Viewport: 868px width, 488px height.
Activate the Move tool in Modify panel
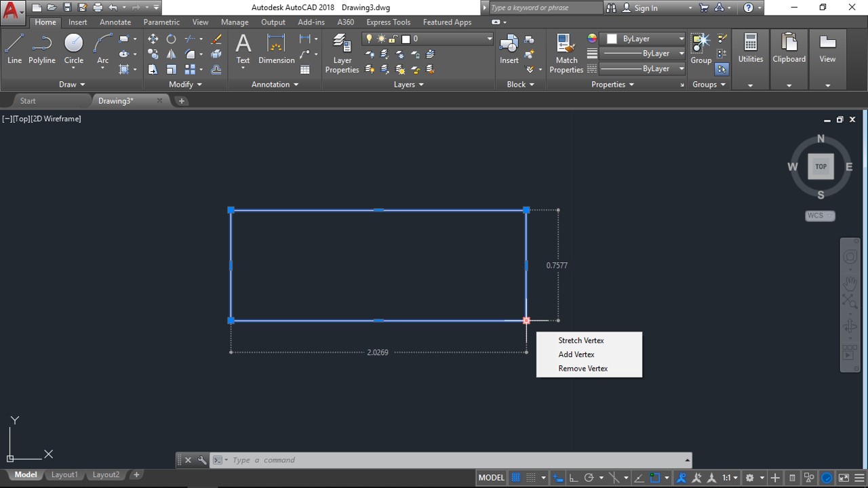coord(153,39)
